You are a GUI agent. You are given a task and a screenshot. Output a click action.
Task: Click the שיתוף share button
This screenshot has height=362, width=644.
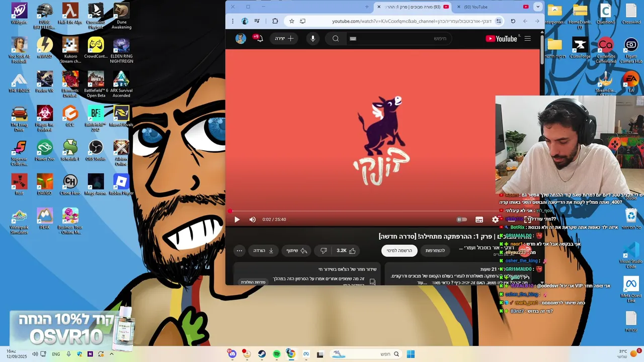(x=297, y=250)
